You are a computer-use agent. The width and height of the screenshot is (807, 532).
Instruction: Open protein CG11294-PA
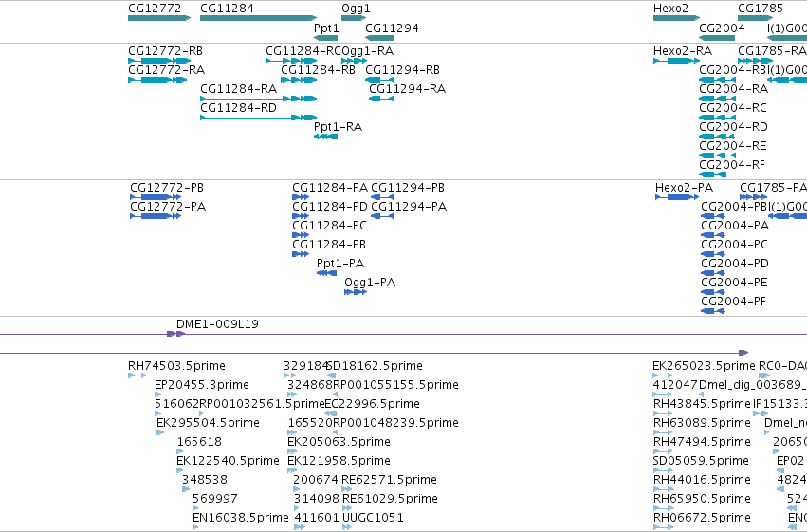click(x=382, y=216)
